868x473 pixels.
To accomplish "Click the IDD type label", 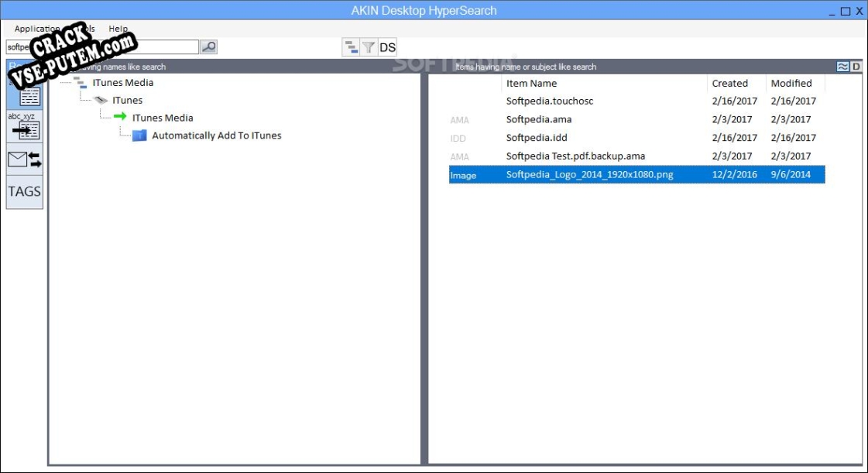I will [458, 139].
